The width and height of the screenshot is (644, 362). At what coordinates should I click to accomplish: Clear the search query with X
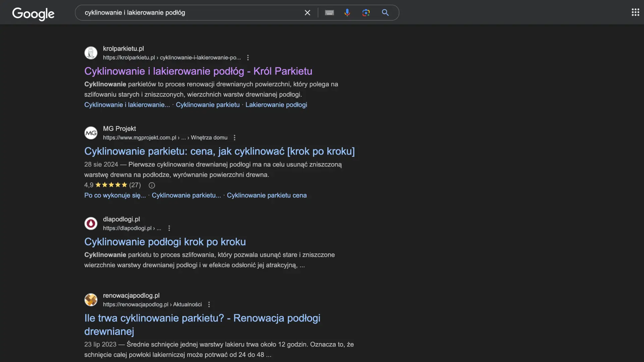(307, 13)
